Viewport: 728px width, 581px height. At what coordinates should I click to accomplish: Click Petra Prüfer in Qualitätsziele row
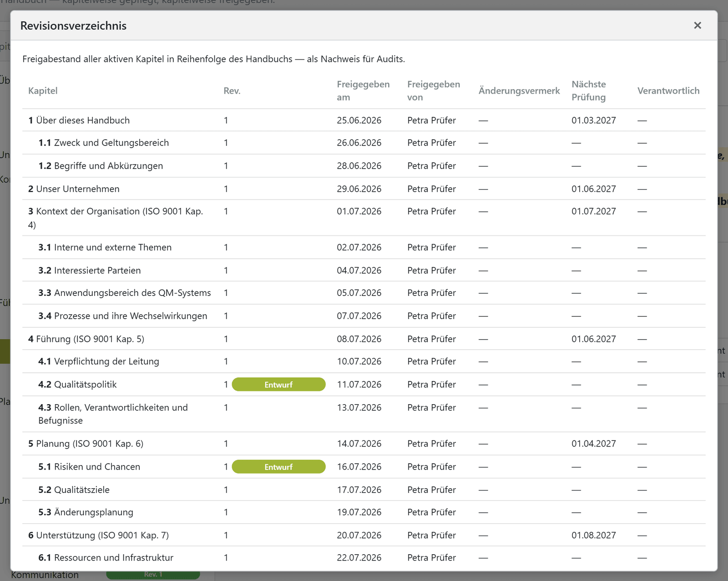[431, 490]
